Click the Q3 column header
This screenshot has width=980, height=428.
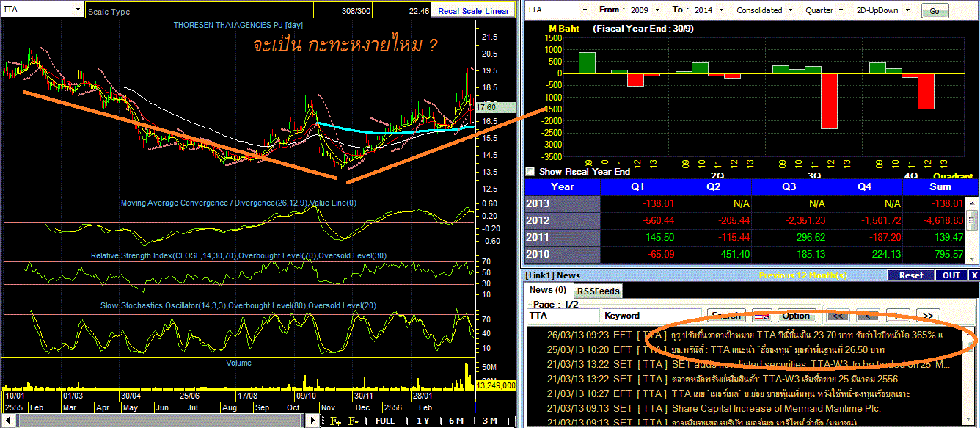[789, 186]
